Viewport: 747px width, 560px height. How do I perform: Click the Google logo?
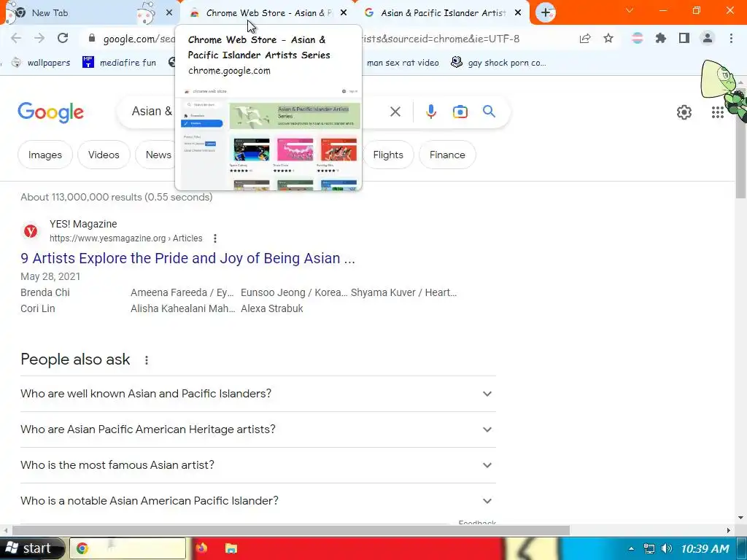pyautogui.click(x=50, y=112)
